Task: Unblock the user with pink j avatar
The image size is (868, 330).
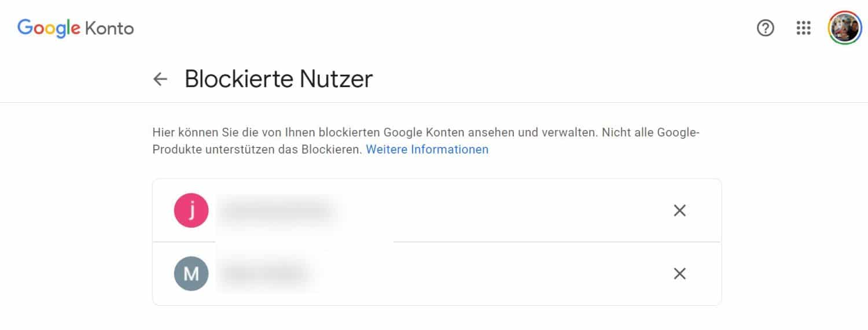Action: pyautogui.click(x=679, y=211)
